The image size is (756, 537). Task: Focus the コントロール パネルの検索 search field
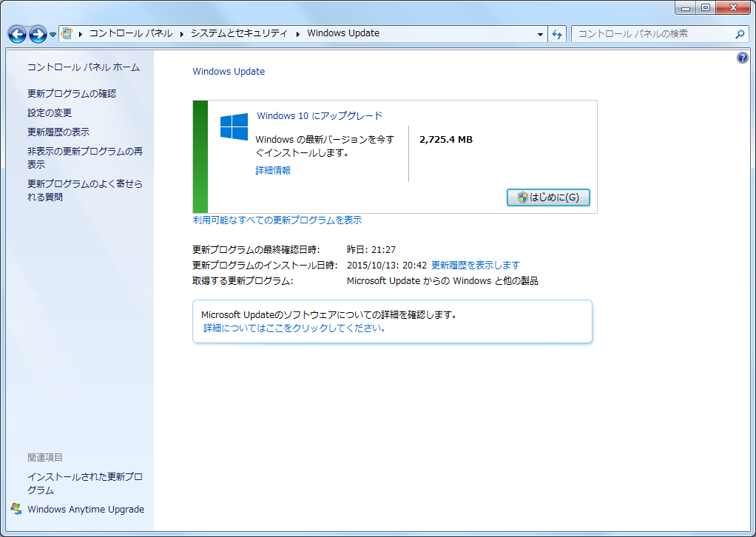pos(653,34)
